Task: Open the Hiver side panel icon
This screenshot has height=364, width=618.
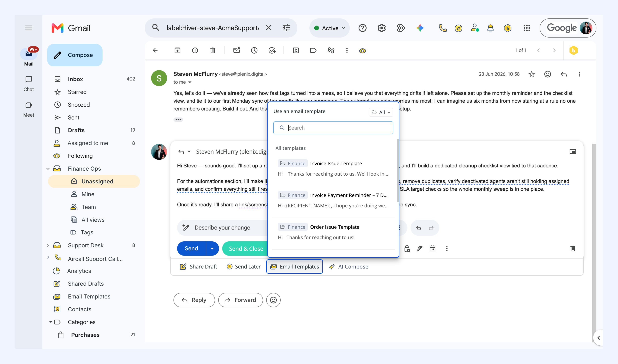Action: (573, 50)
